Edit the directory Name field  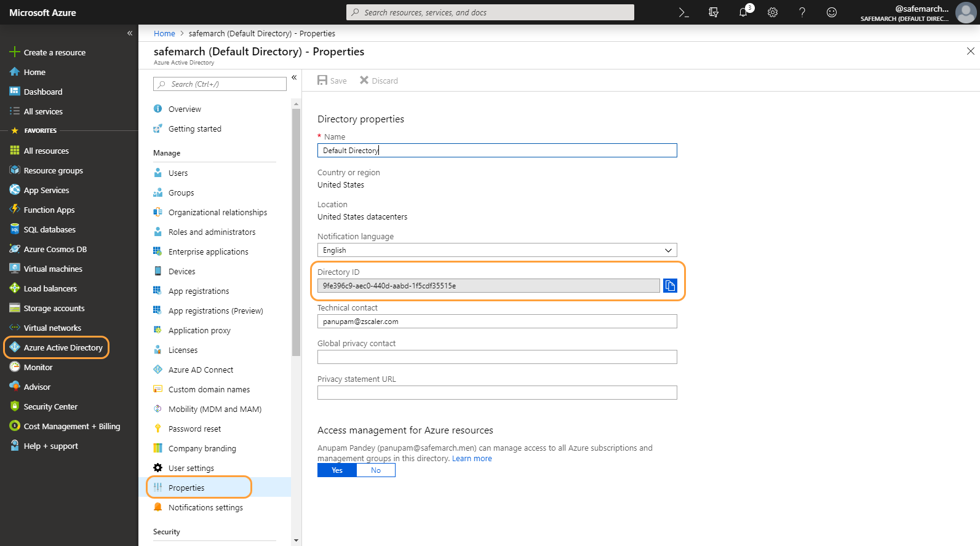(x=497, y=151)
